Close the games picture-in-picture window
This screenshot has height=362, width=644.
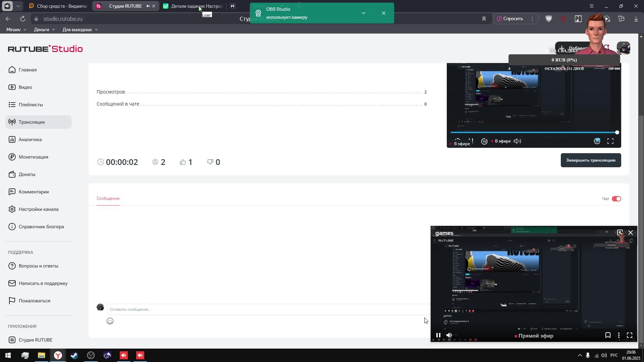(631, 233)
